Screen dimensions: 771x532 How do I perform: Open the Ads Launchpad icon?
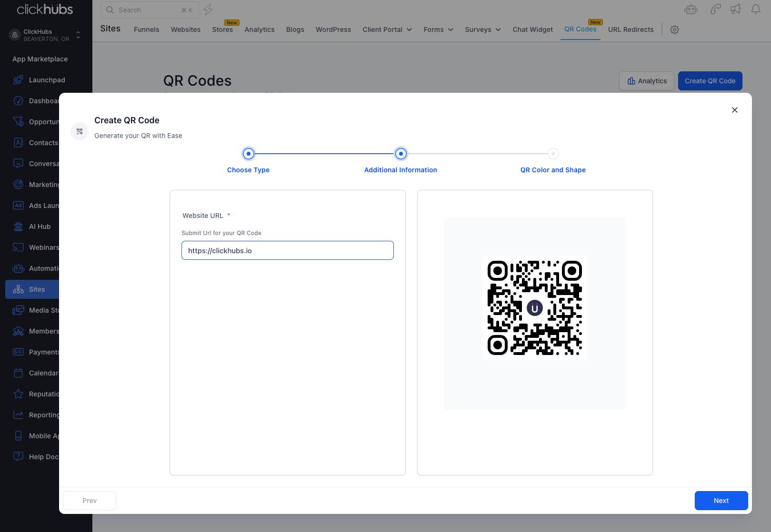point(18,206)
